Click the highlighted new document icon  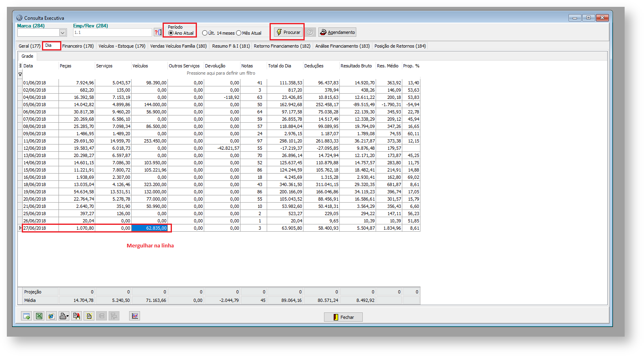(89, 316)
